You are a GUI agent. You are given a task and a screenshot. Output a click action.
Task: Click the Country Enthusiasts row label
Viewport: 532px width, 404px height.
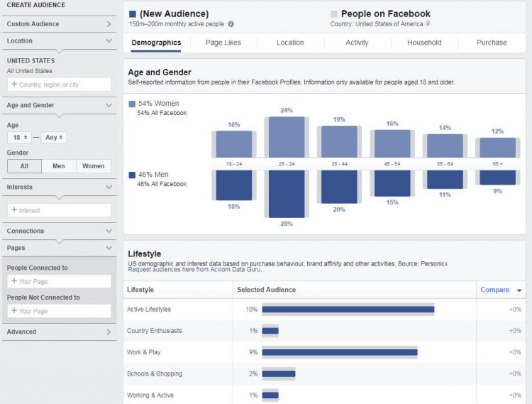pyautogui.click(x=155, y=331)
